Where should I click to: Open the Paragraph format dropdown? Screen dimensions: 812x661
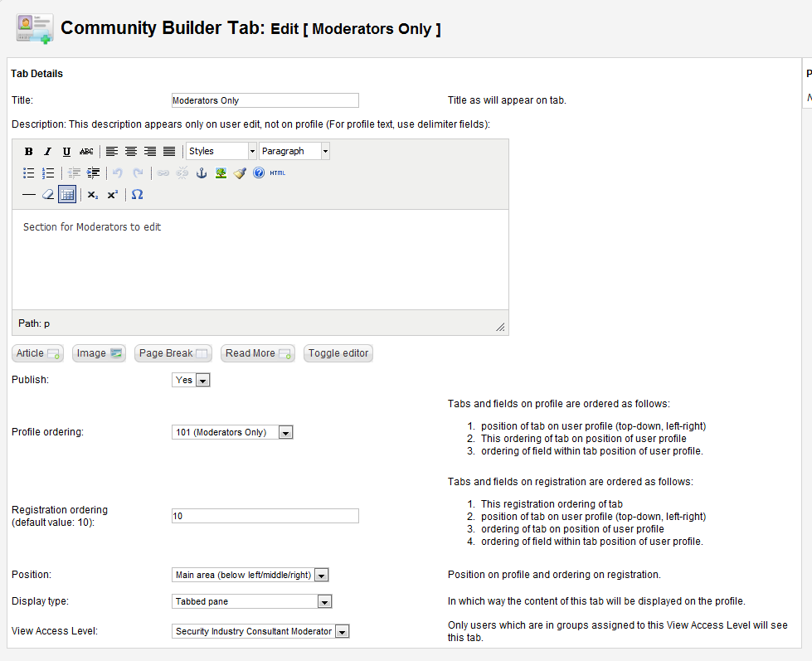point(294,151)
